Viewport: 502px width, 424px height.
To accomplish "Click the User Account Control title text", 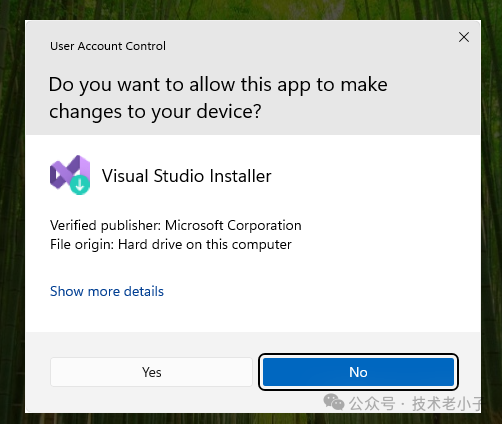I will (x=108, y=46).
